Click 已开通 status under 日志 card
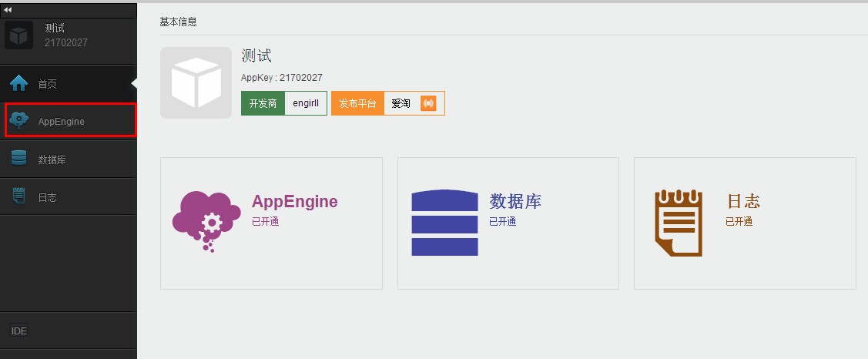The width and height of the screenshot is (868, 359). click(x=739, y=222)
